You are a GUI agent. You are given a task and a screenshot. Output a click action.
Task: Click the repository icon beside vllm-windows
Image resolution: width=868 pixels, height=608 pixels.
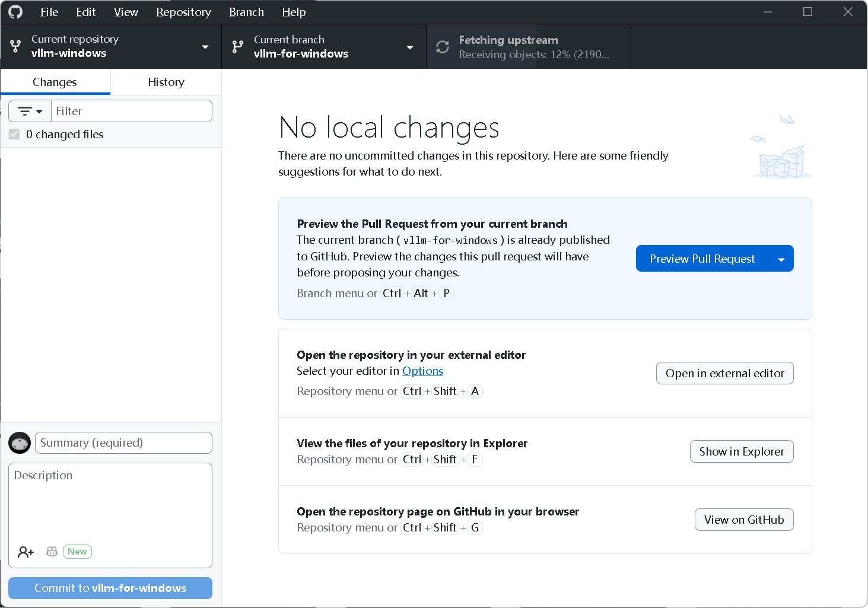[15, 46]
